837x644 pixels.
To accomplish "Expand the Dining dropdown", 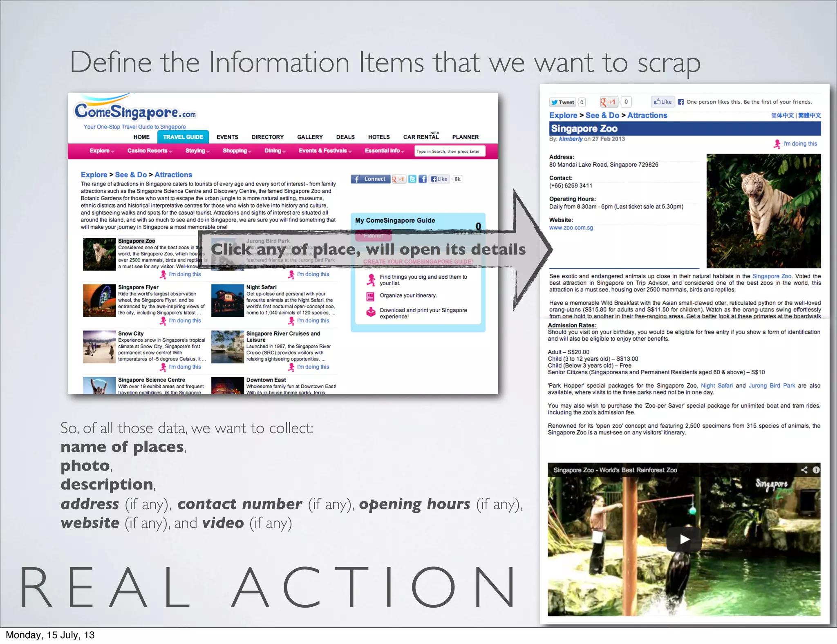I will (x=275, y=151).
